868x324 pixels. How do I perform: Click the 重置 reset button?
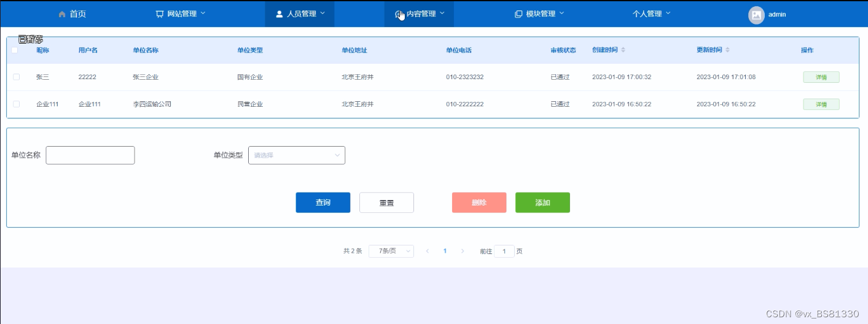pyautogui.click(x=386, y=202)
